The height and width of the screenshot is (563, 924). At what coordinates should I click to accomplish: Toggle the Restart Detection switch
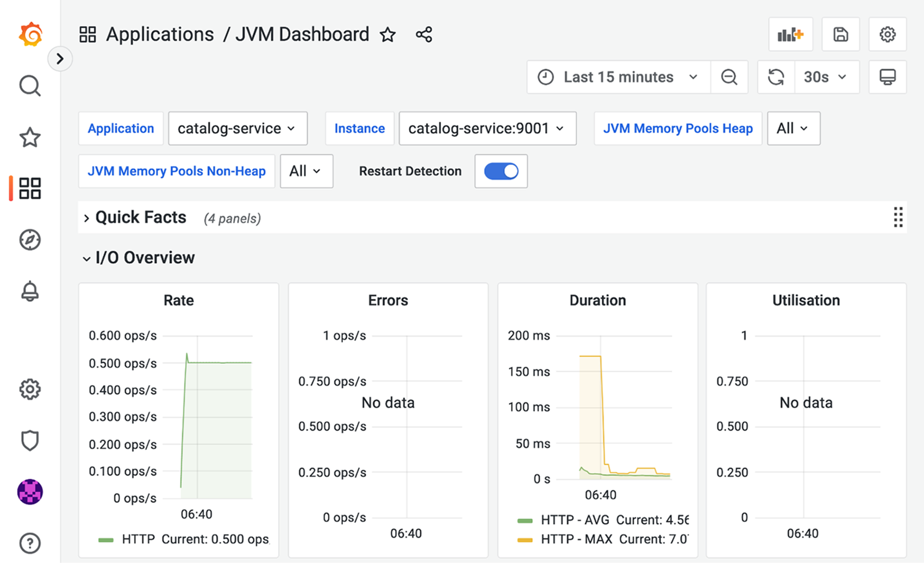point(501,171)
